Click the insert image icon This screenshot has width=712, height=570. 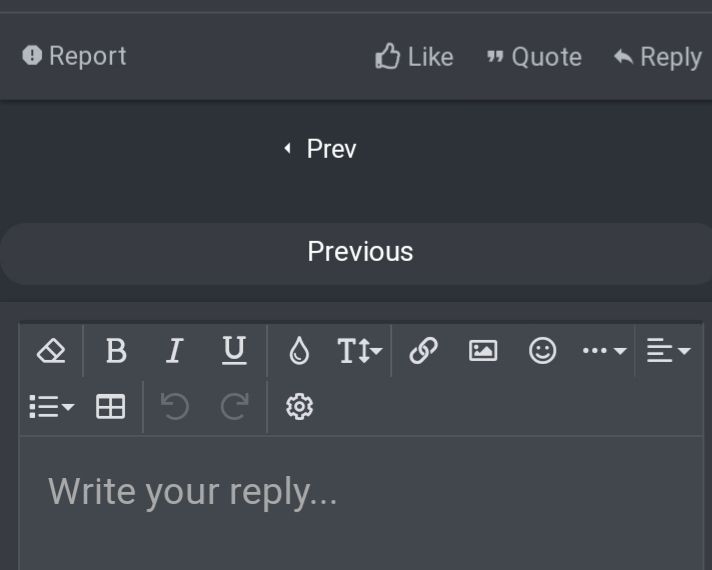pos(483,351)
